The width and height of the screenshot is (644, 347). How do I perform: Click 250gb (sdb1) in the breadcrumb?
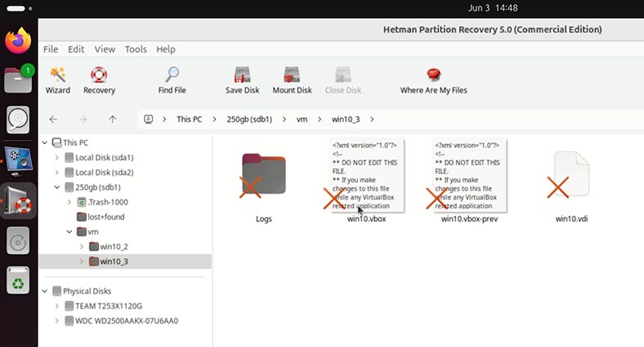(x=249, y=119)
